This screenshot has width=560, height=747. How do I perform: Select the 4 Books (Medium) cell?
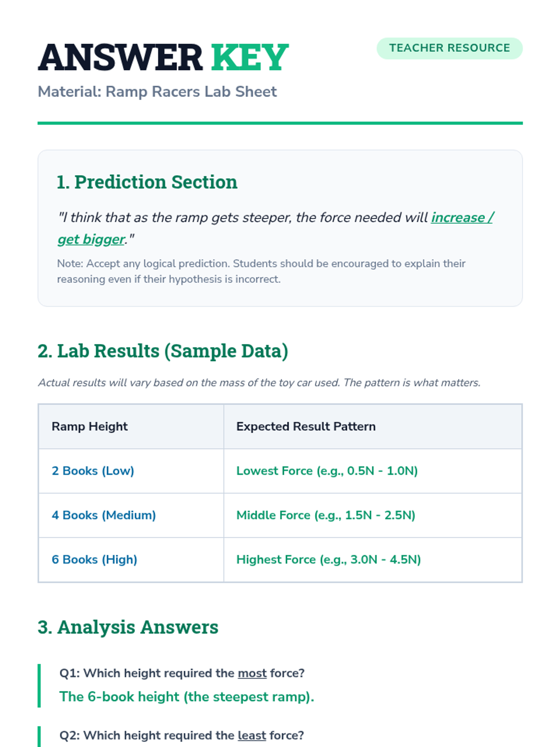pyautogui.click(x=131, y=515)
